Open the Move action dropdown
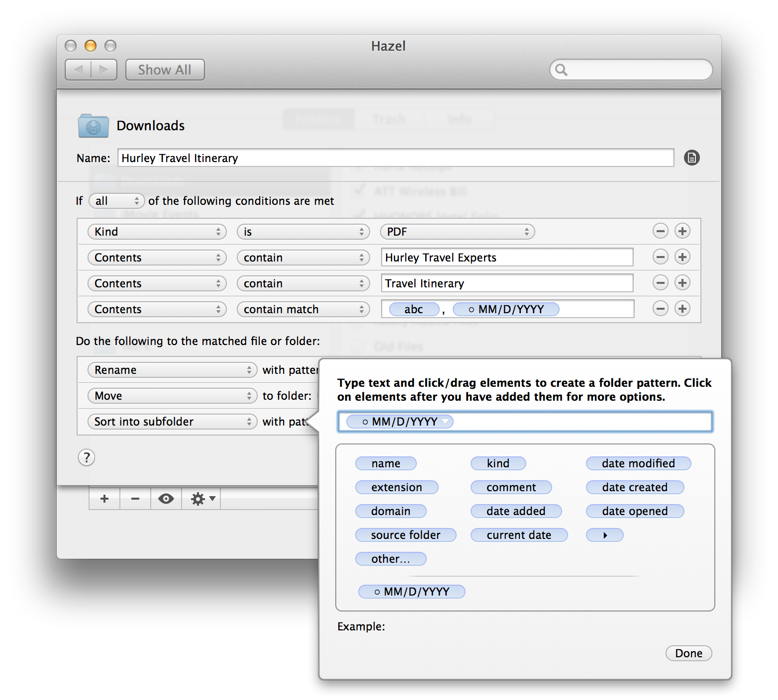Image resolution: width=778 pixels, height=700 pixels. (172, 396)
